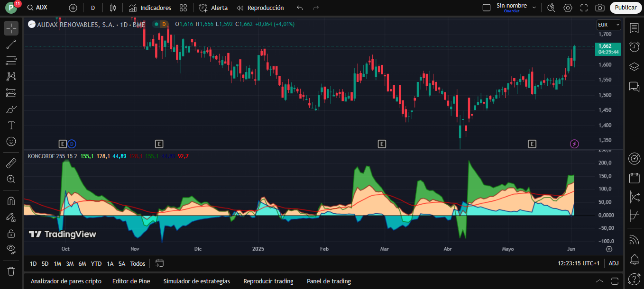This screenshot has height=289, width=644.
Task: Set chart range to 1M
Action: click(57, 263)
